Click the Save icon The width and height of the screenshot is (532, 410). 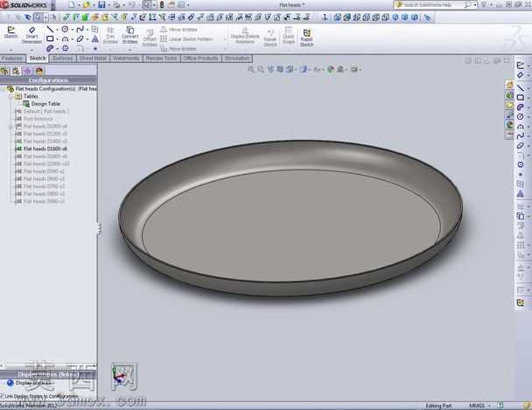[x=101, y=4]
